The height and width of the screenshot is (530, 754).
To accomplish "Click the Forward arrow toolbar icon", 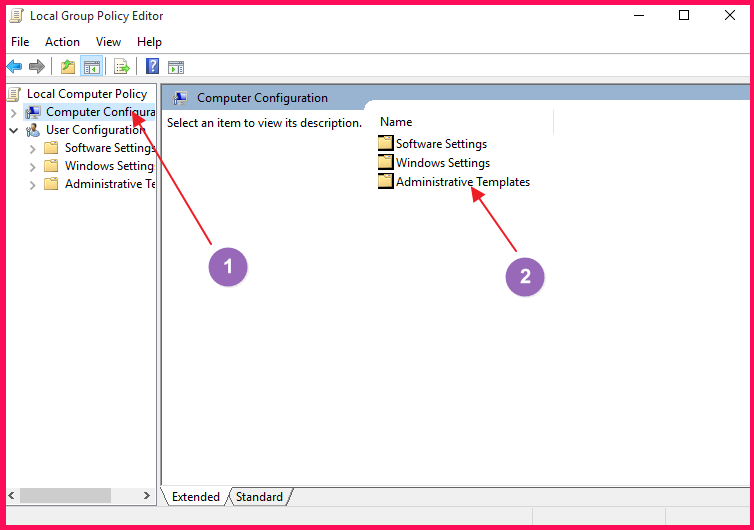I will 37,67.
